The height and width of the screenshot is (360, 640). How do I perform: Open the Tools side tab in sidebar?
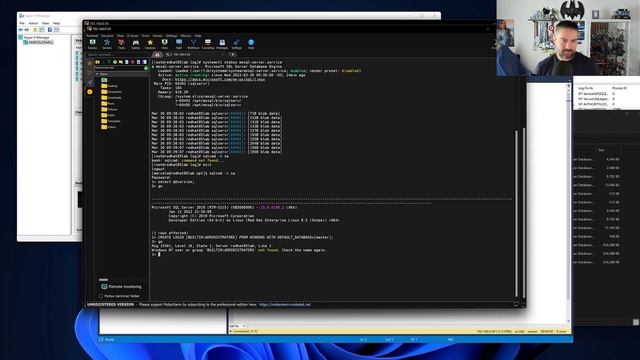[x=90, y=73]
